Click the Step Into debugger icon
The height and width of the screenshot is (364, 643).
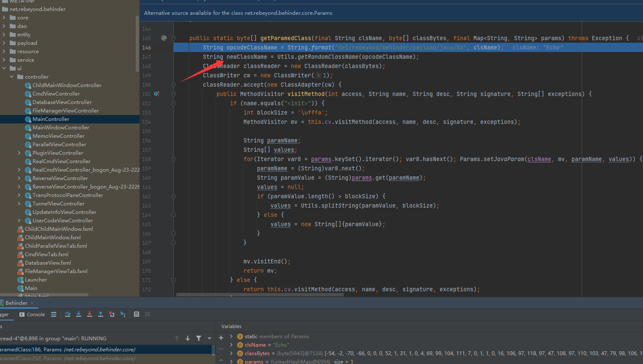click(x=79, y=314)
